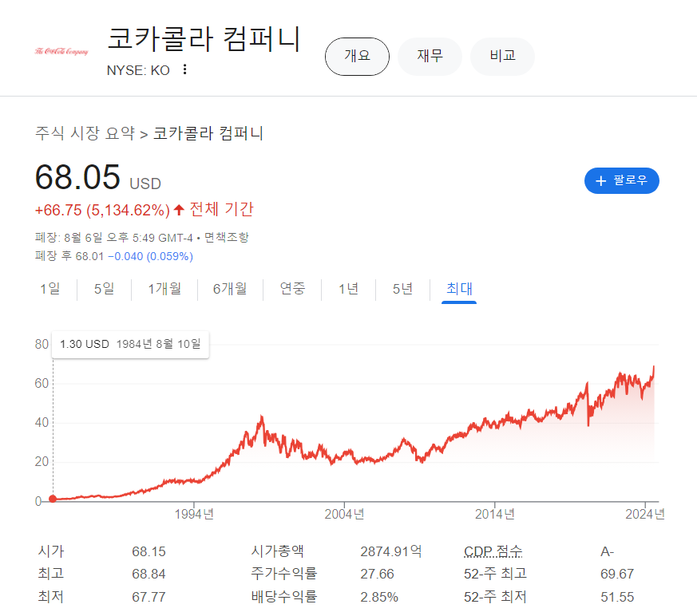
Task: Select the 최대 chart range
Action: 459,289
